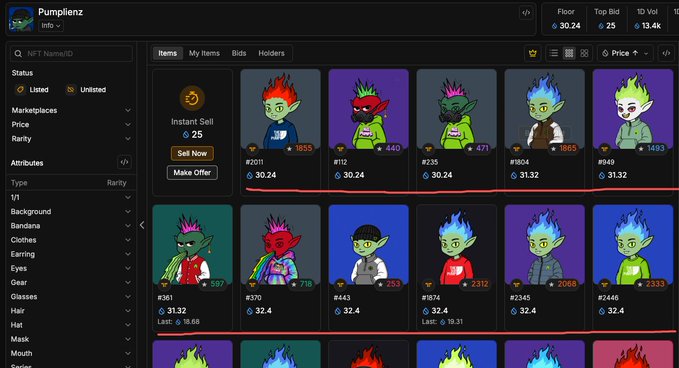Expand the Marketplaces filter
This screenshot has width=679, height=368.
coord(71,110)
